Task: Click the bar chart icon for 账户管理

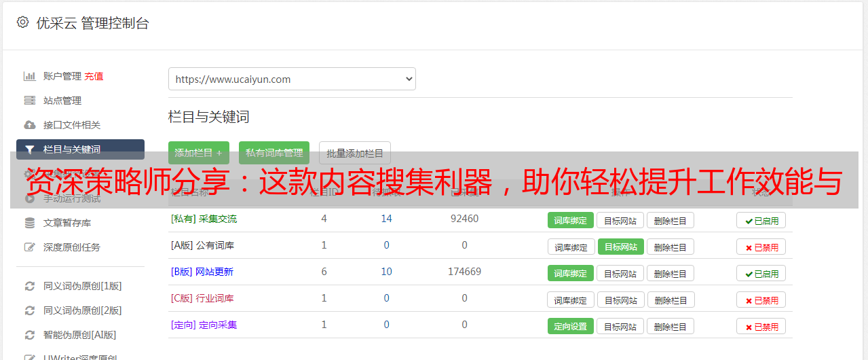Action: pos(29,76)
